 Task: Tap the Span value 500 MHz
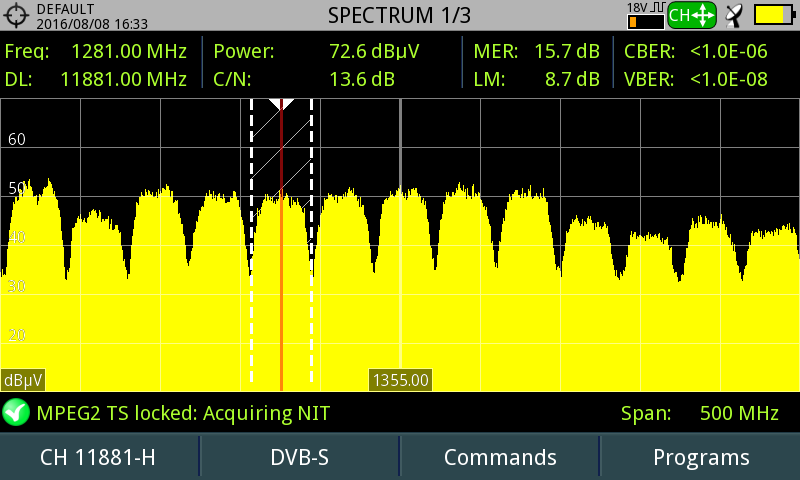pyautogui.click(x=739, y=413)
